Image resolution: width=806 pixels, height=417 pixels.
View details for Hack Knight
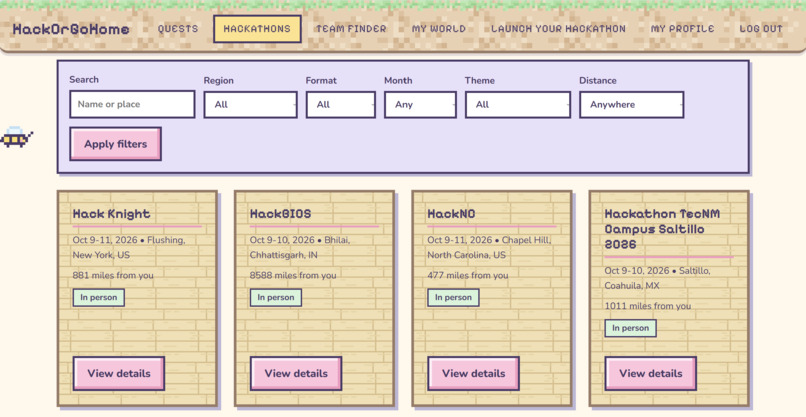119,373
